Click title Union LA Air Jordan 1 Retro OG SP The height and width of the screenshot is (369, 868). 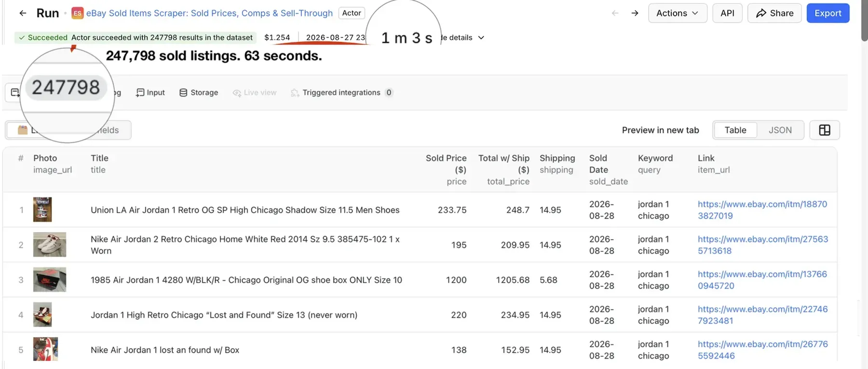click(x=245, y=210)
